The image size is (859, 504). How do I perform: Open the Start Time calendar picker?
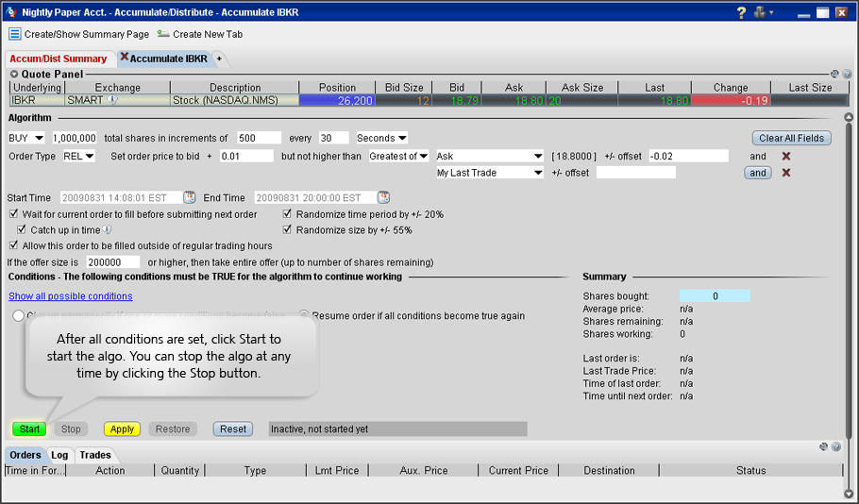[190, 197]
